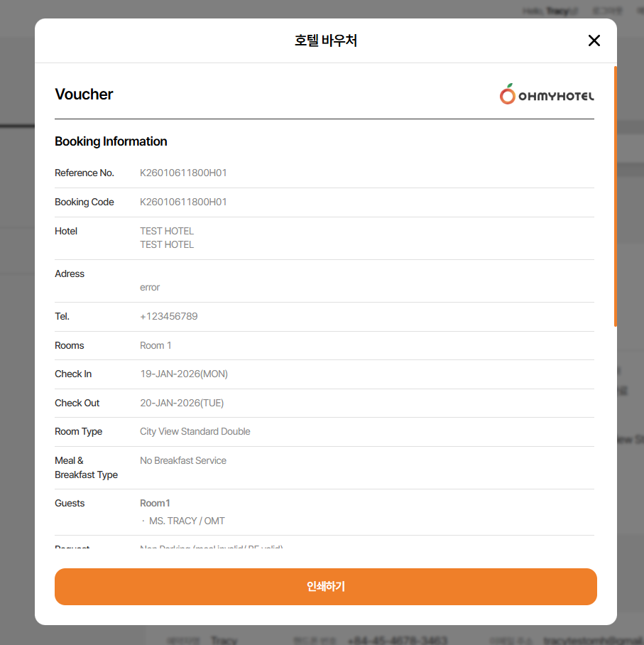Click the Booking Code value K26010611800H01

(183, 202)
